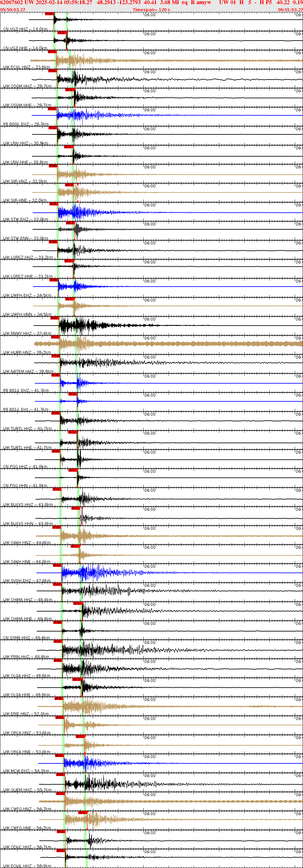Click the S pick flag on UW CWFG HNE trace

(83, 813)
